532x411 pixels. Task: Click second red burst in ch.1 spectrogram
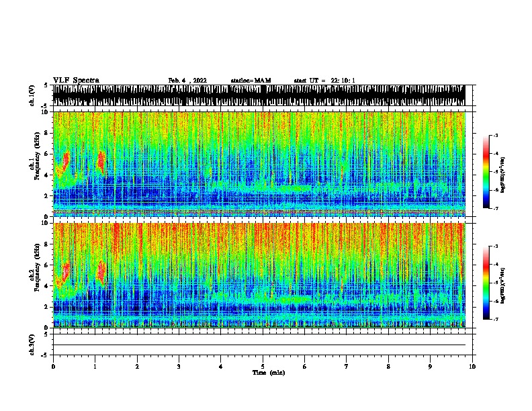click(101, 162)
